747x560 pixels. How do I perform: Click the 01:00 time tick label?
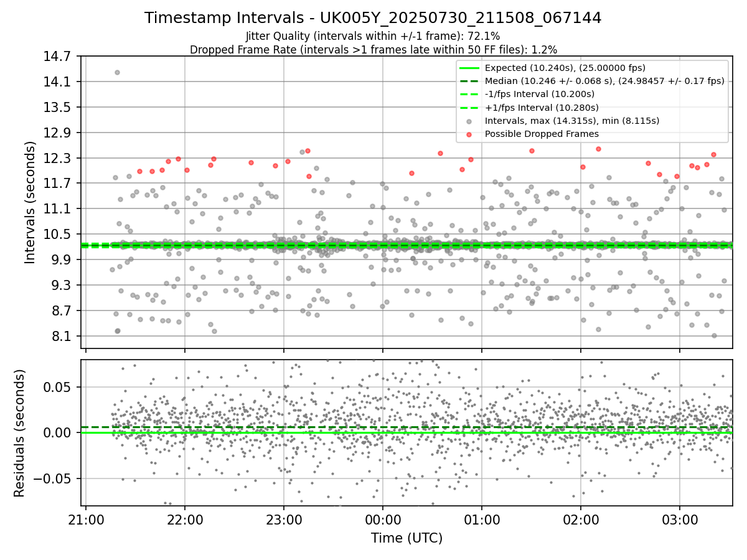click(482, 519)
